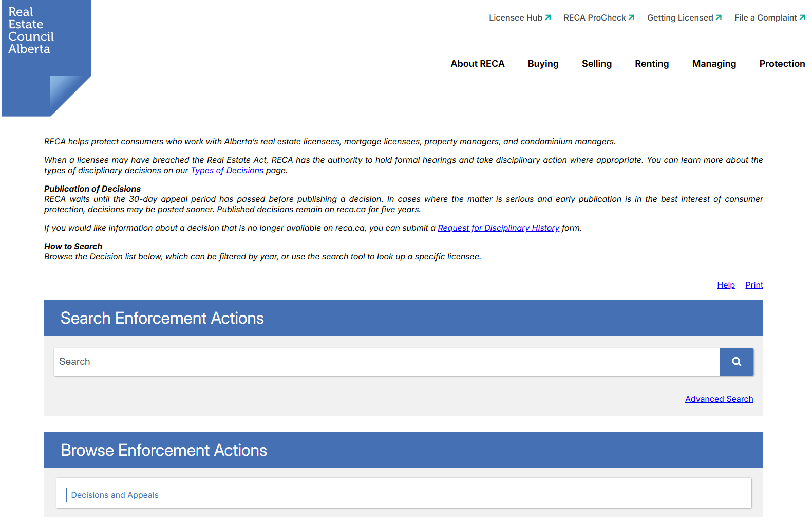The width and height of the screenshot is (812, 521).
Task: Click the Help link
Action: click(x=726, y=285)
